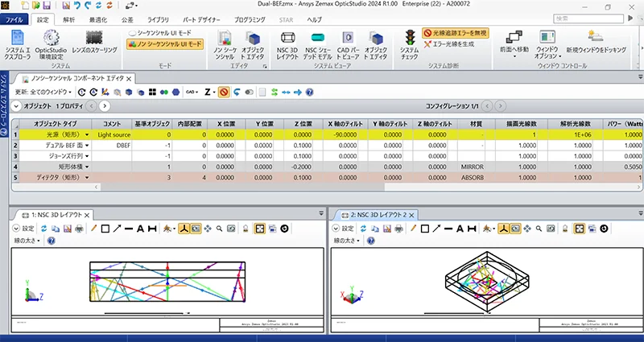This screenshot has height=342, width=644.
Task: Open the CAD dropdown in editor toolbar
Action: pos(192,93)
